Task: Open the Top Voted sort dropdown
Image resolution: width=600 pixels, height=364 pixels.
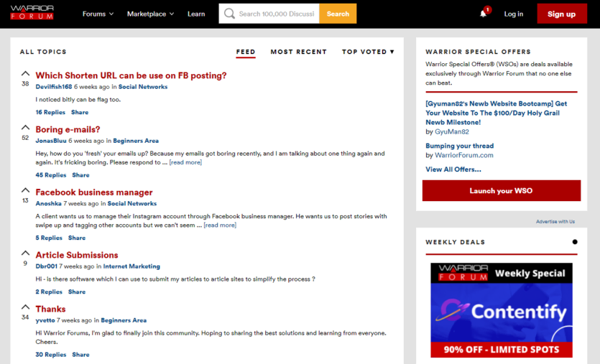Action: [x=368, y=52]
